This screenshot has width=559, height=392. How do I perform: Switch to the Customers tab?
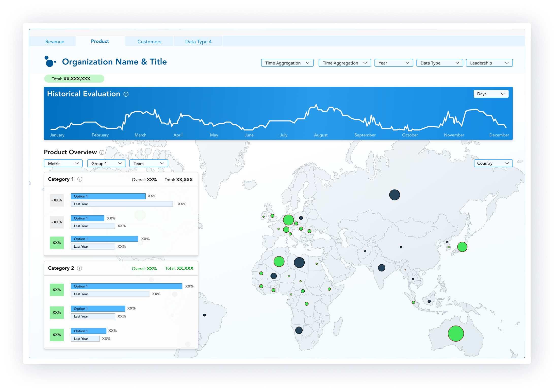click(149, 42)
